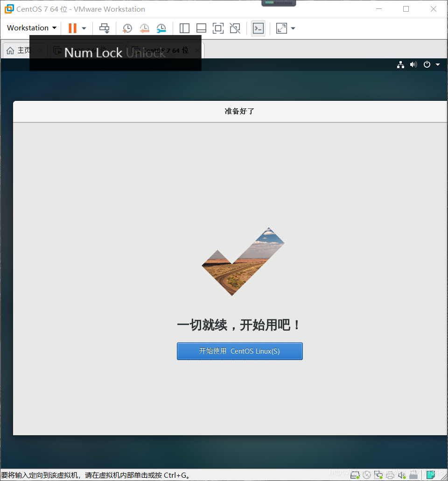Screen dimensions: 448x481
Task: Click the CD/DVD drive status bar icon
Action: (367, 475)
